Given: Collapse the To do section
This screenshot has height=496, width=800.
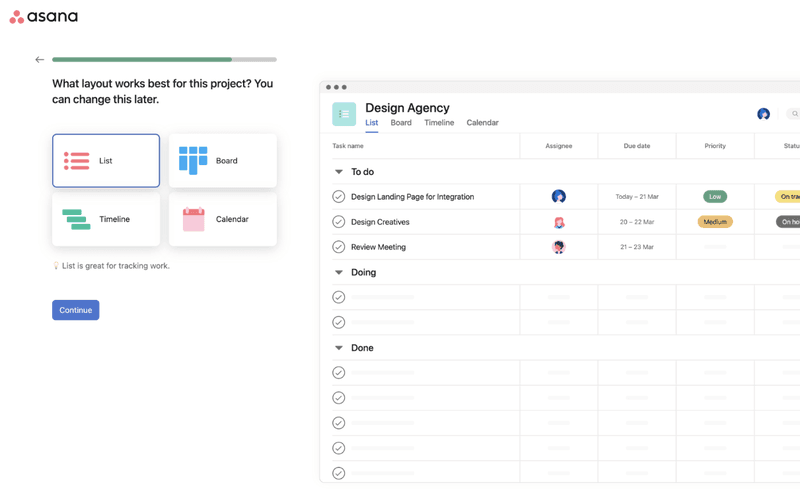Looking at the screenshot, I should 339,172.
